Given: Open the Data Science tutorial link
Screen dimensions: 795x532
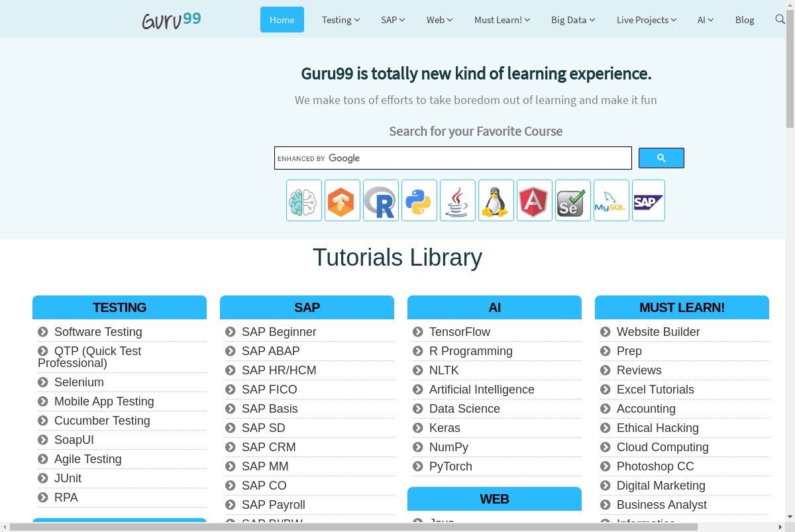Looking at the screenshot, I should 464,409.
